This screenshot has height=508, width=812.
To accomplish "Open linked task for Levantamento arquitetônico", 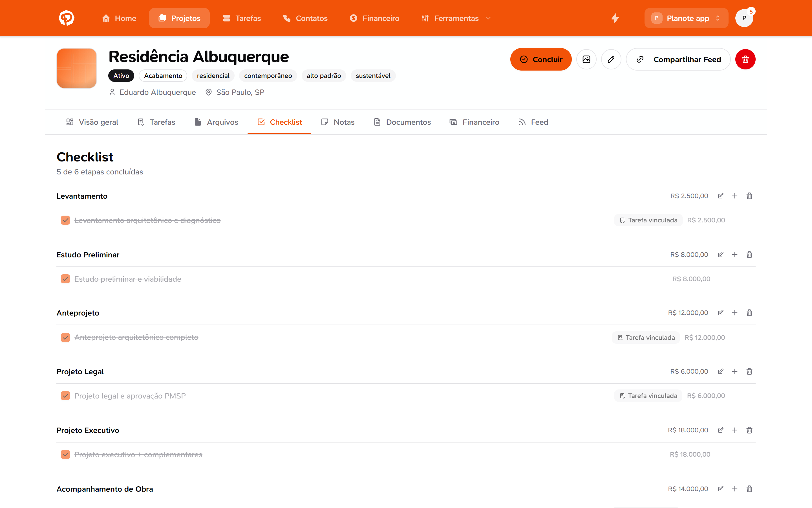I will 648,220.
